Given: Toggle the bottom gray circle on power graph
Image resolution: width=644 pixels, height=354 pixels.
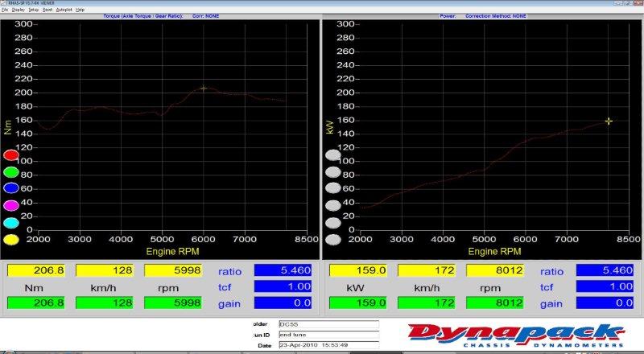Looking at the screenshot, I should coord(332,239).
